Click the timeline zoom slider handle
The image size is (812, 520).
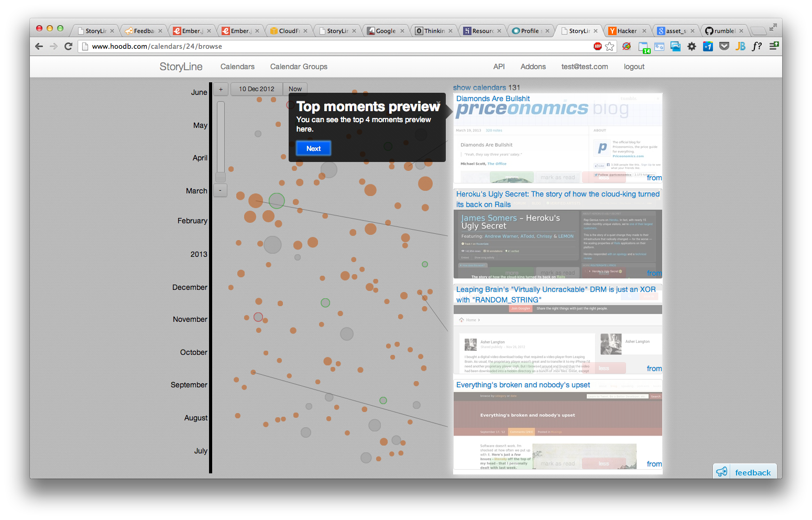(x=221, y=177)
